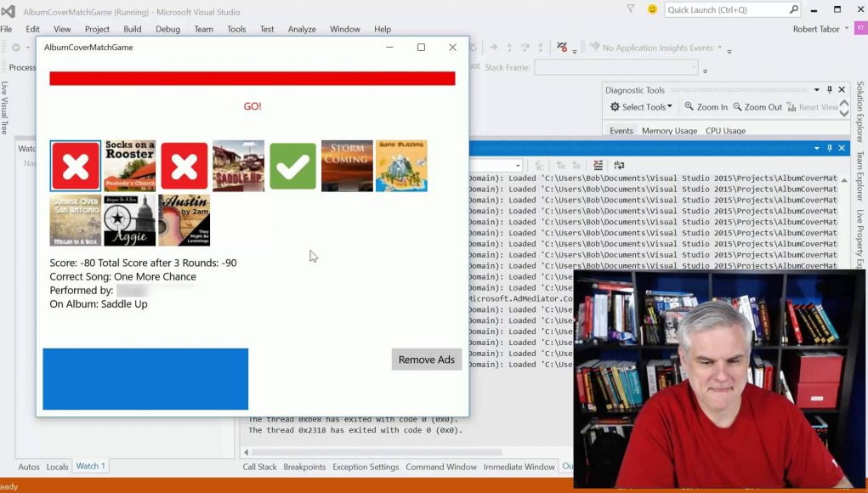The width and height of the screenshot is (868, 493).
Task: Click the Select Tools gear icon
Action: point(615,107)
